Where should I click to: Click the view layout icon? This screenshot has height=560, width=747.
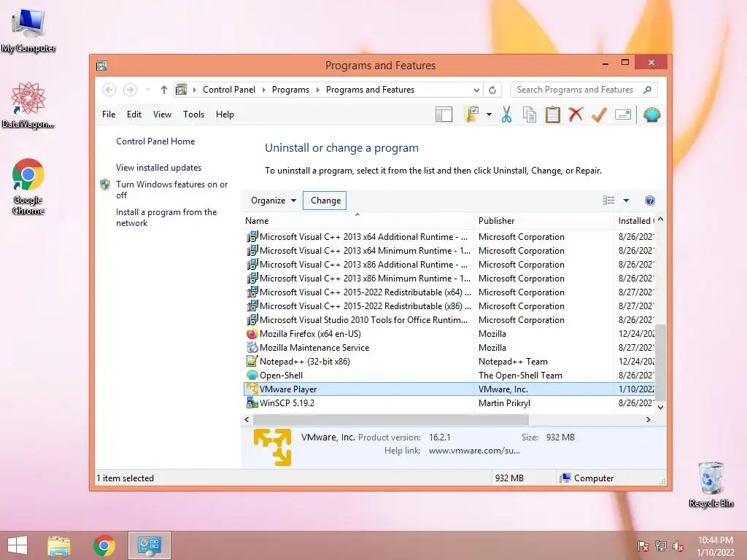tap(608, 201)
